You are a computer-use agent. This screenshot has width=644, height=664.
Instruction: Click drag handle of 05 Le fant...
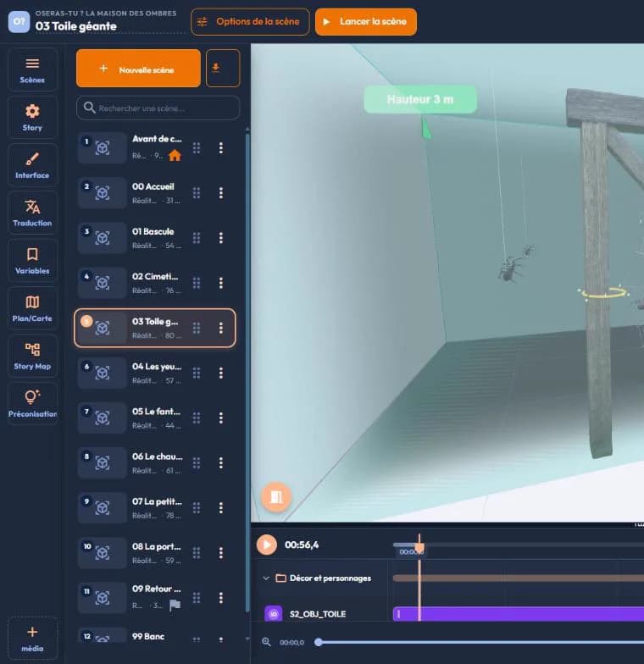(x=197, y=418)
